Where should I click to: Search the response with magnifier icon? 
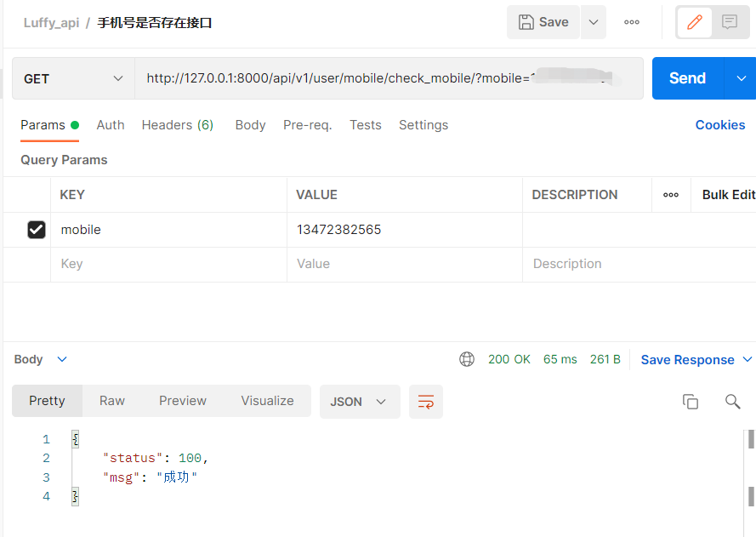732,402
